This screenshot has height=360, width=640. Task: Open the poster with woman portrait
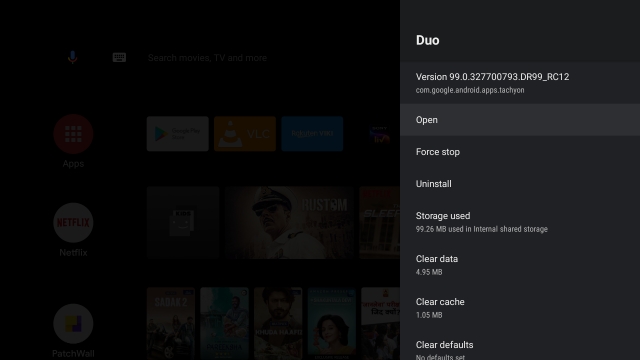[331, 324]
